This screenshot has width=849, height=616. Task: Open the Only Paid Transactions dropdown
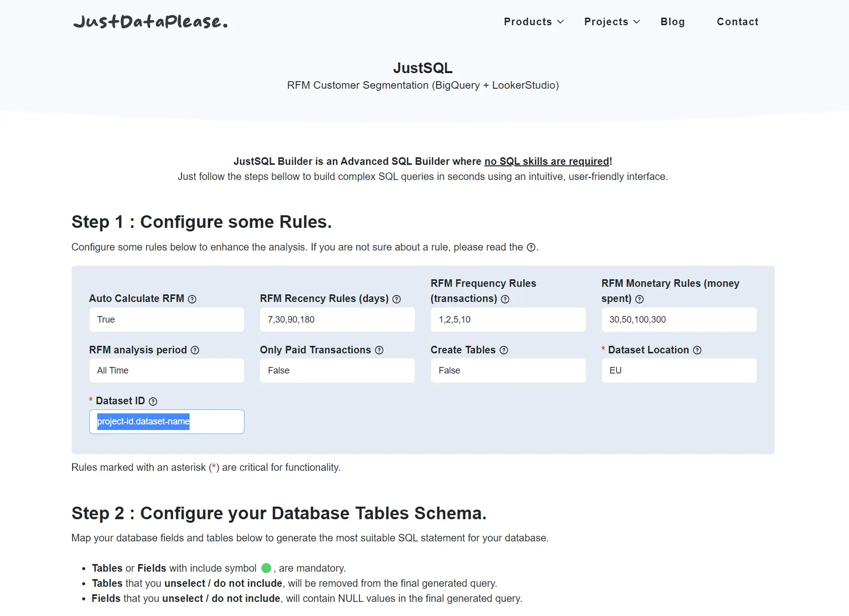(337, 371)
